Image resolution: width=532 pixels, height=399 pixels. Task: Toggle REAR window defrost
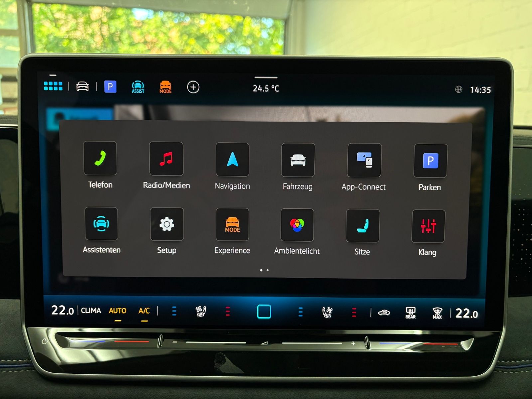(411, 313)
